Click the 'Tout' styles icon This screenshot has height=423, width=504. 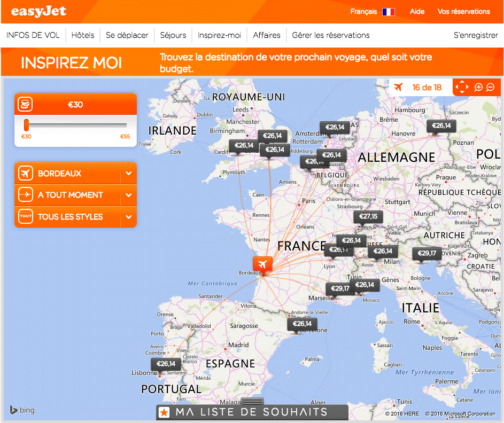click(x=26, y=216)
